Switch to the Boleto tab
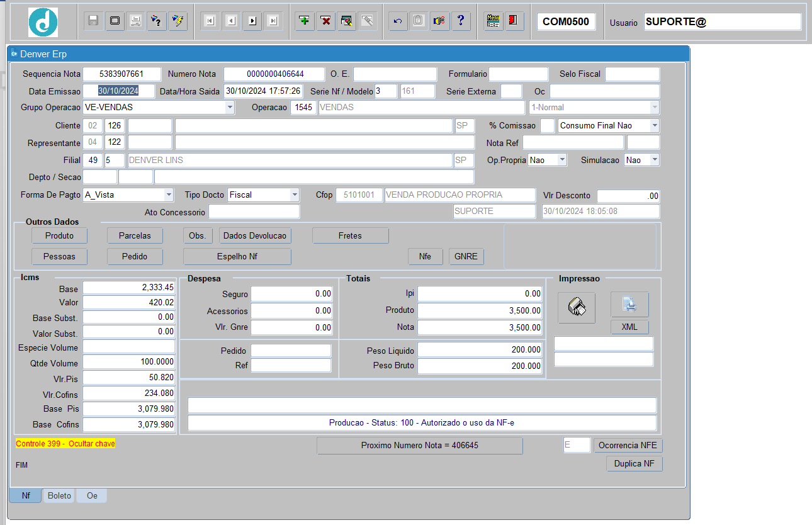Viewport: 812px width, 525px height. [x=60, y=495]
